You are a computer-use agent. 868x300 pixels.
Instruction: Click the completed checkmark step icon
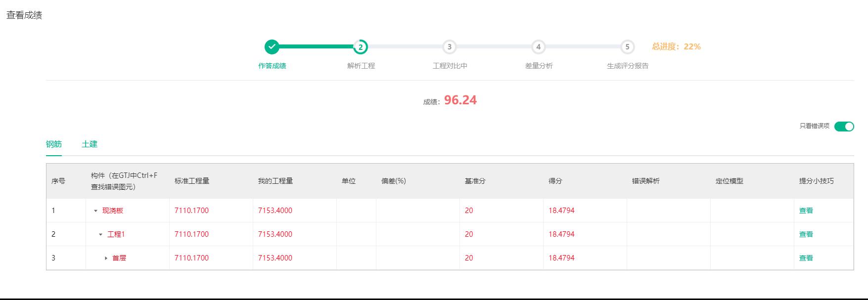coord(272,47)
